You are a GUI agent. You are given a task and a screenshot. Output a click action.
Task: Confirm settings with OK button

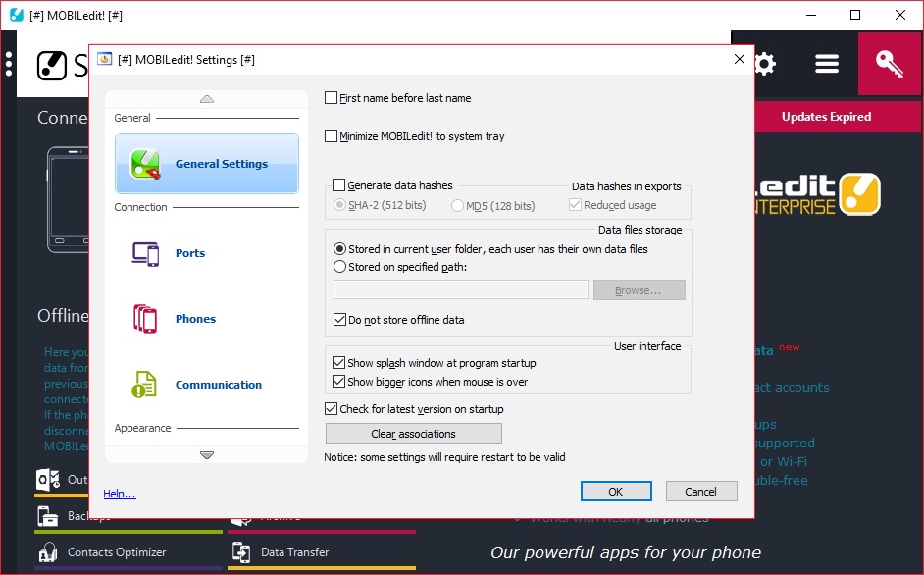(x=616, y=492)
